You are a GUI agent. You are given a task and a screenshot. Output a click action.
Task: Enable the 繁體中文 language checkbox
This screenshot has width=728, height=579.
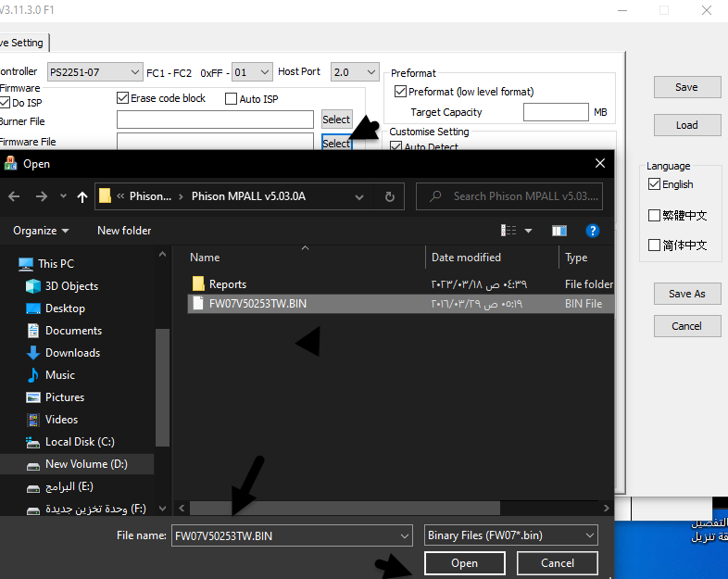pyautogui.click(x=654, y=216)
